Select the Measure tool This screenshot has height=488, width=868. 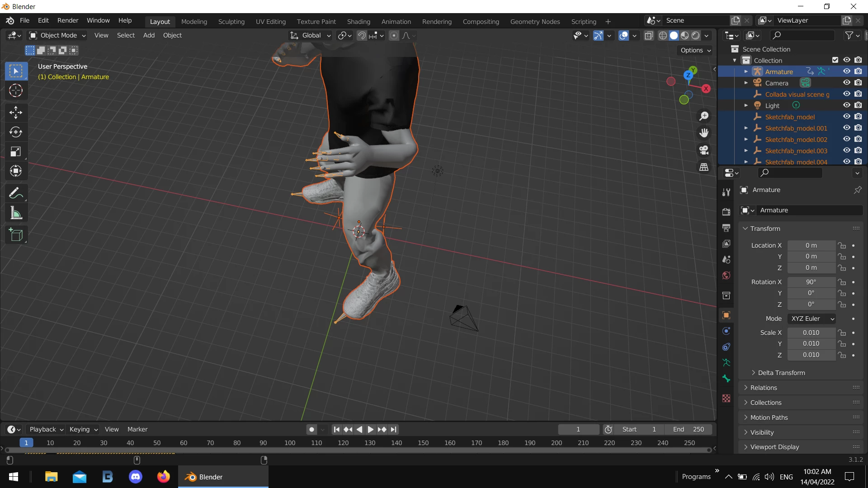click(x=16, y=213)
